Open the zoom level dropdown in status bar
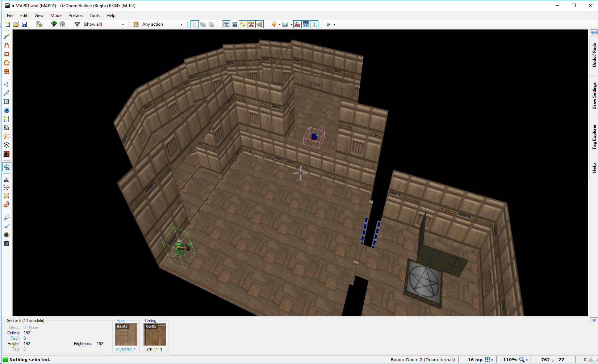 click(524, 360)
